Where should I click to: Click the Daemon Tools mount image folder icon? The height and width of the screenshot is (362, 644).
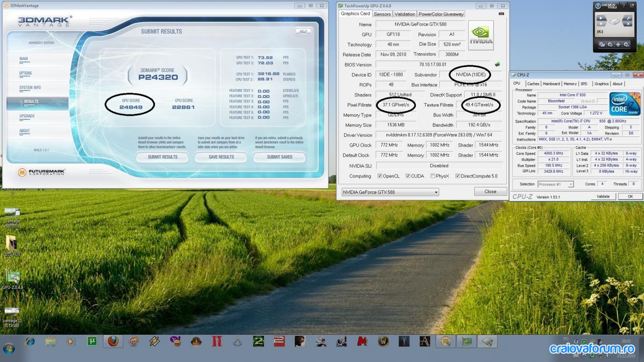click(602, 45)
